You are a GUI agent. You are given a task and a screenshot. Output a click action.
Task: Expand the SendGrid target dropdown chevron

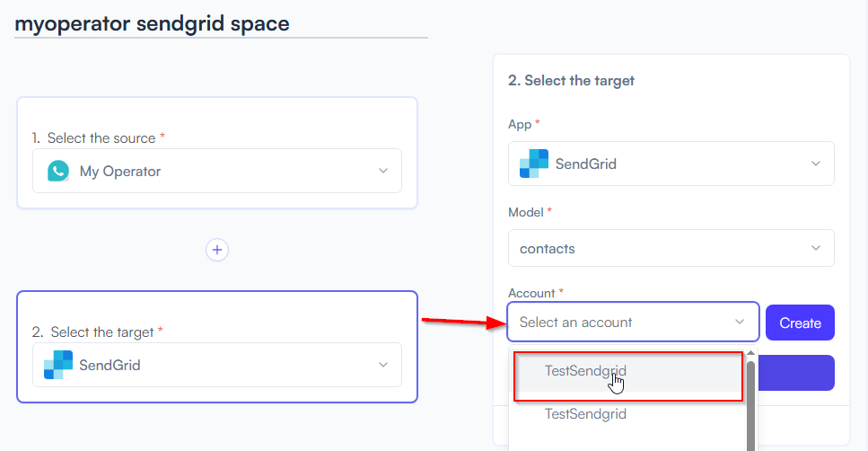click(x=383, y=365)
